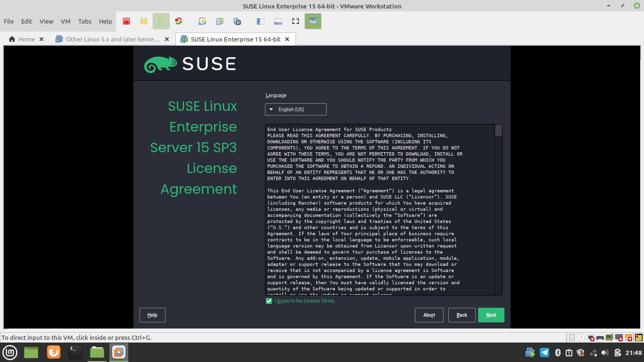Image resolution: width=644 pixels, height=362 pixels.
Task: Click the printer device status icon
Action: [600, 337]
